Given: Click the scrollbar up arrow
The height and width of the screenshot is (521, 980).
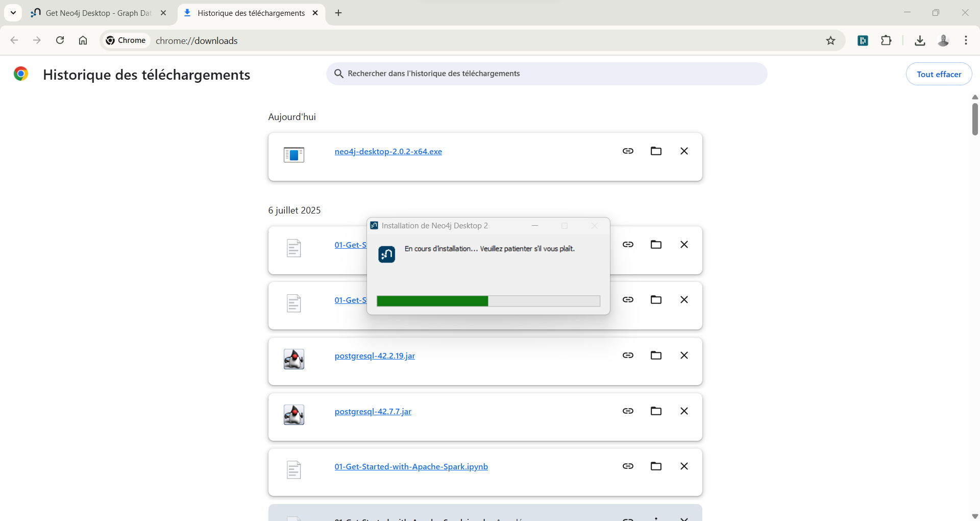Looking at the screenshot, I should (x=975, y=97).
